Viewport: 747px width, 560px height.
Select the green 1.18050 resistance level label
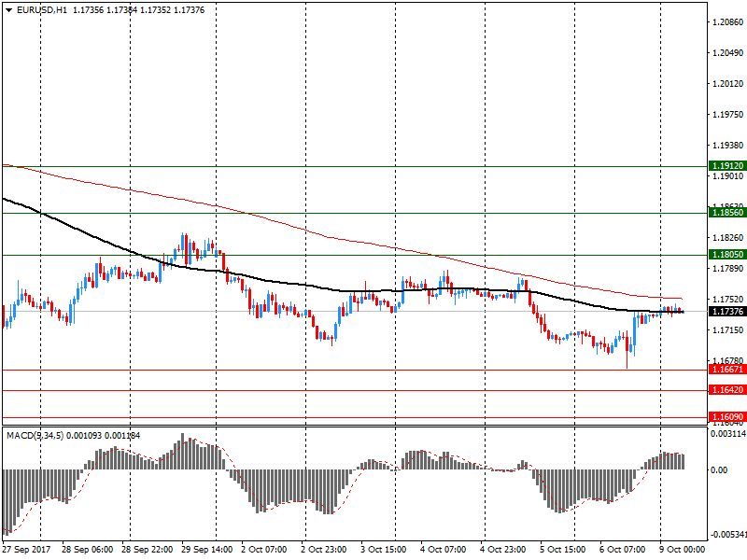[727, 254]
